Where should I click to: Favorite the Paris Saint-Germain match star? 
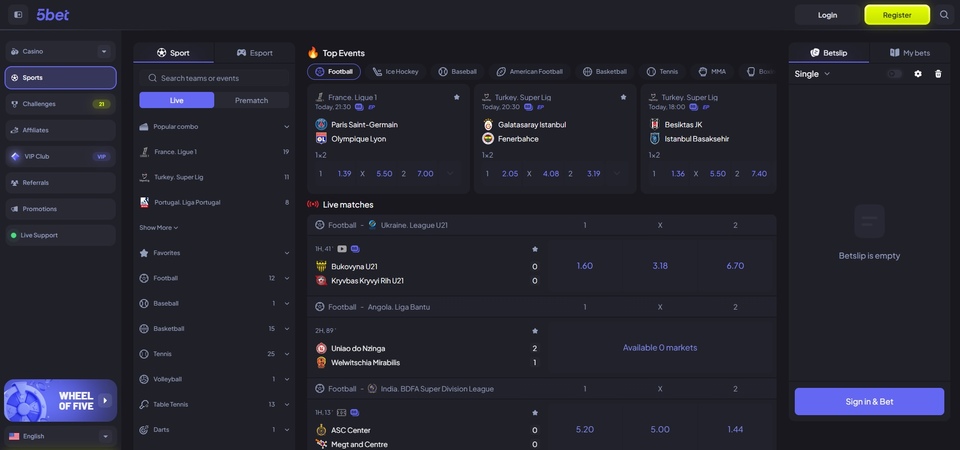(457, 97)
